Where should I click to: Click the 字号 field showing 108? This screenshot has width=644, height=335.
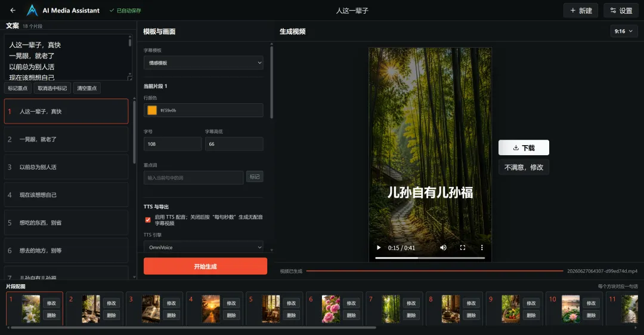pos(172,144)
